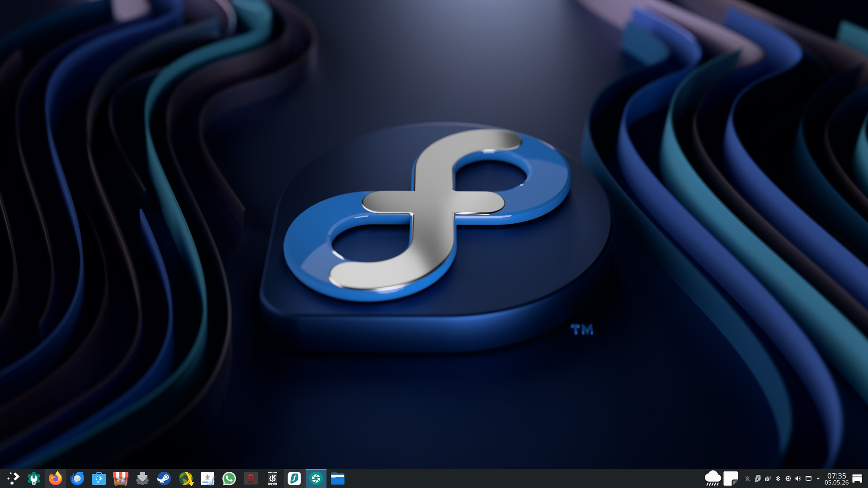Open the white download-page installer app

(208, 478)
